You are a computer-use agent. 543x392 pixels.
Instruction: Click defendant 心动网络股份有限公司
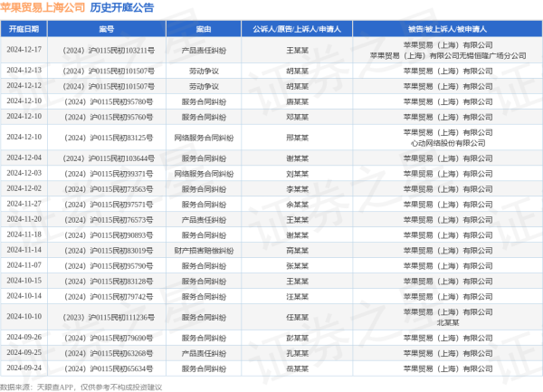point(448,143)
